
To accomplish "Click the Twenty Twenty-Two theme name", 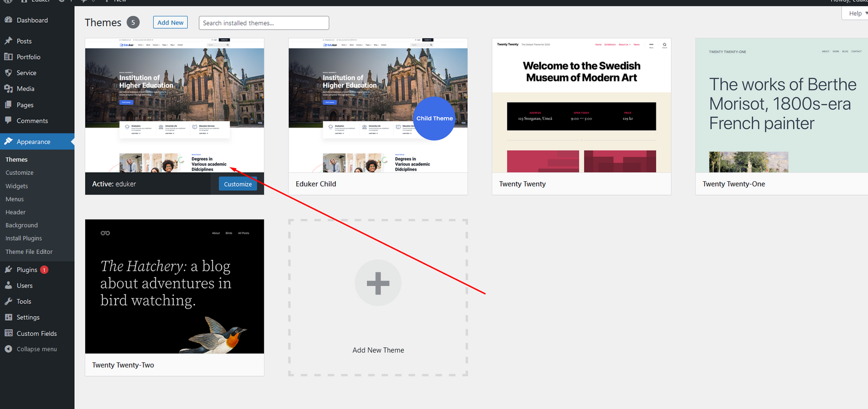I will coord(123,365).
